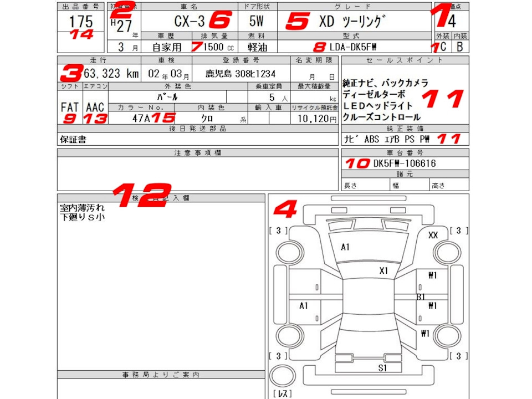The width and height of the screenshot is (532, 399).
Task: Click the exterior color パール
Action: point(167,97)
